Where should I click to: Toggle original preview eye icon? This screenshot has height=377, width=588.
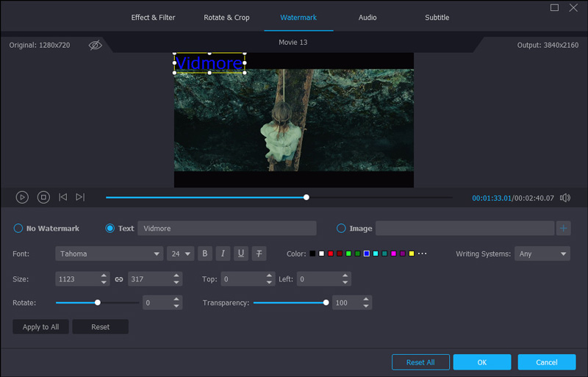95,45
